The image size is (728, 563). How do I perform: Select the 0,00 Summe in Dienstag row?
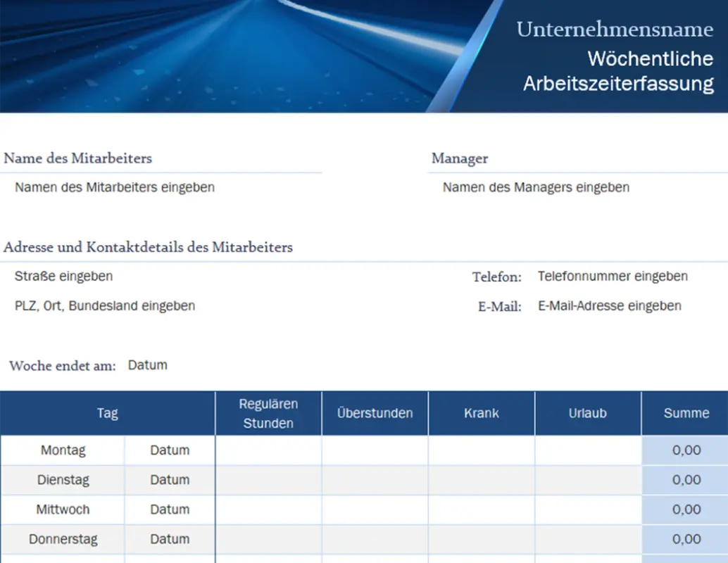685,480
